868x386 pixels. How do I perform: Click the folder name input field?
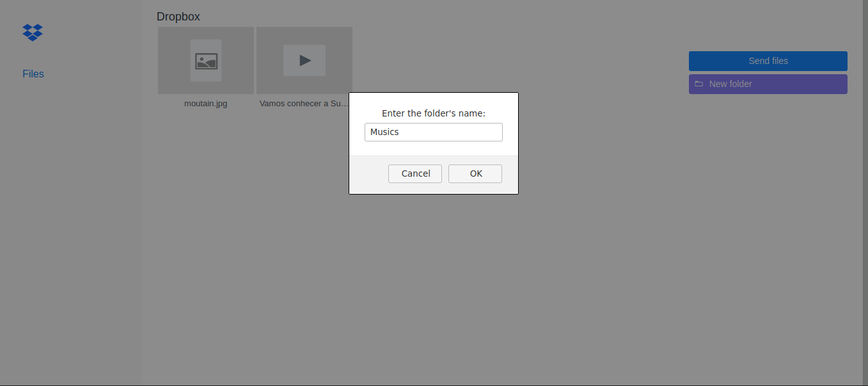coord(434,132)
